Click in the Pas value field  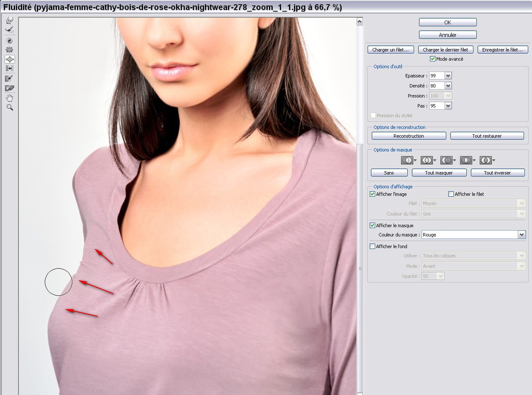[x=436, y=106]
